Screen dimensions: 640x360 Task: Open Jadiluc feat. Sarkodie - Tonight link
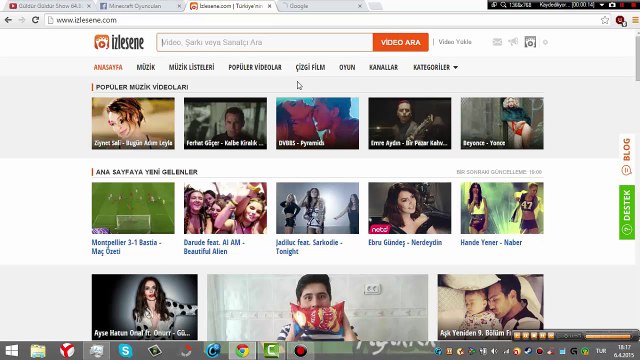pos(309,247)
